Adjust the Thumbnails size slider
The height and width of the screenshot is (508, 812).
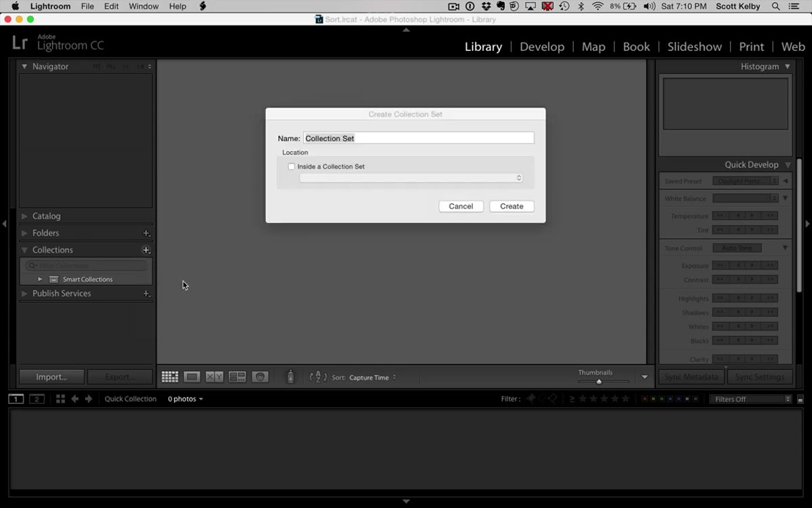click(599, 381)
